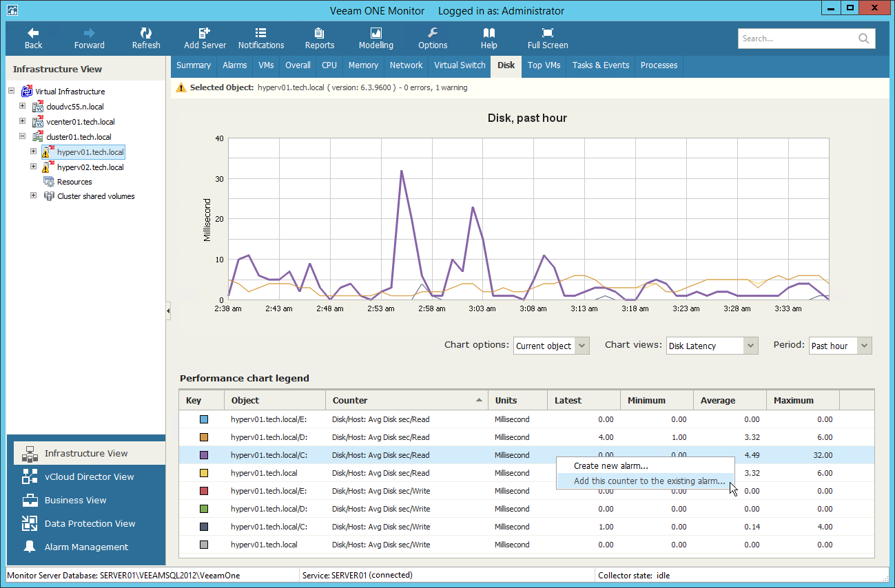Collapse the left pane with the splitter arrow
895x588 pixels.
click(168, 311)
